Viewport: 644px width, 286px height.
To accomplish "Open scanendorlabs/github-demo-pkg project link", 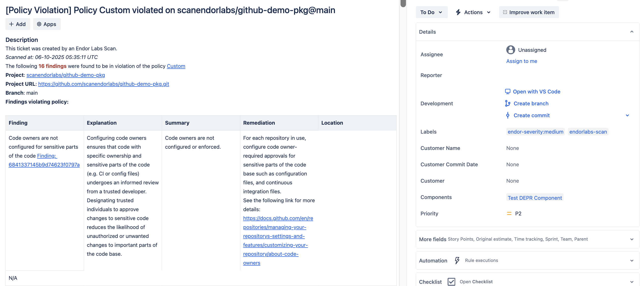I will 65,75.
